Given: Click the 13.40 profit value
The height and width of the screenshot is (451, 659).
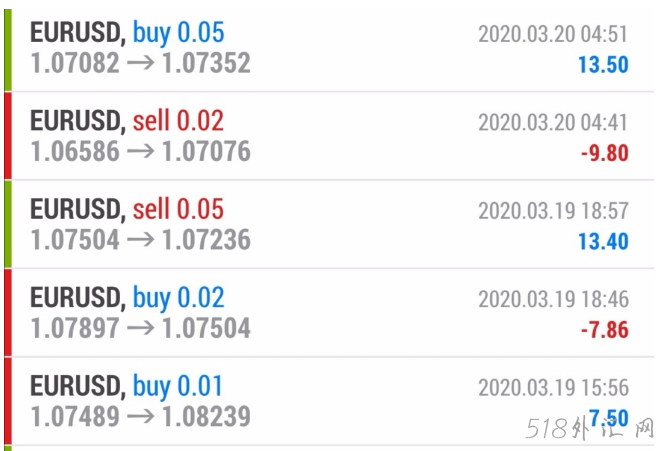Looking at the screenshot, I should tap(603, 241).
